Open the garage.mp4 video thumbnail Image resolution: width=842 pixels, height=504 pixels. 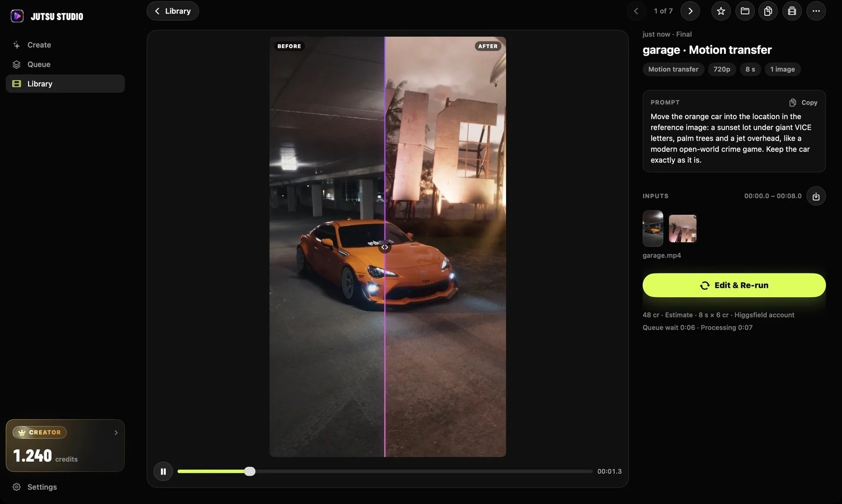click(x=653, y=228)
